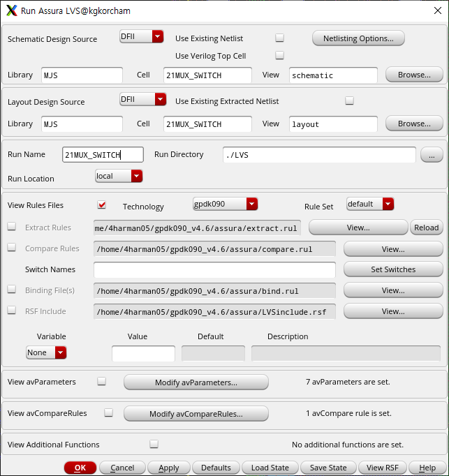Click the LVSinclude.rsf path field
The width and height of the screenshot is (449, 476).
click(x=214, y=312)
